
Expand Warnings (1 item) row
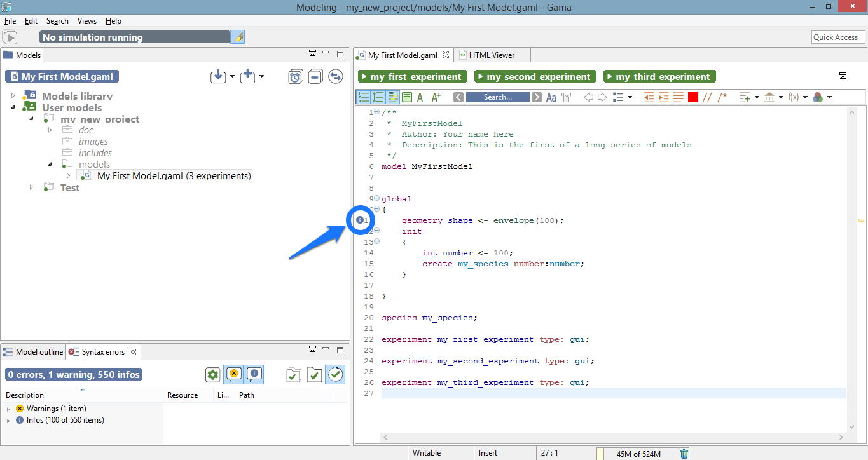[x=8, y=409]
